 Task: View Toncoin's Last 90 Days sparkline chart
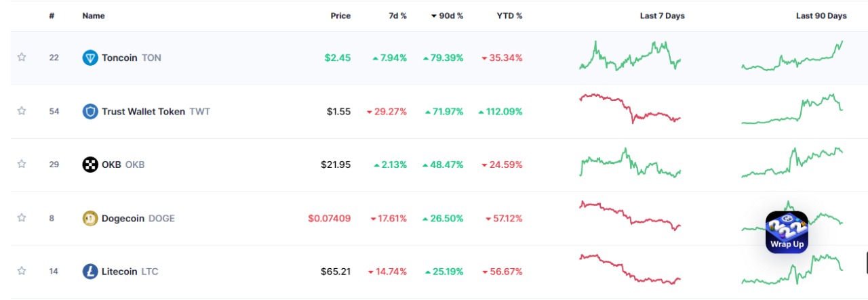(x=793, y=56)
